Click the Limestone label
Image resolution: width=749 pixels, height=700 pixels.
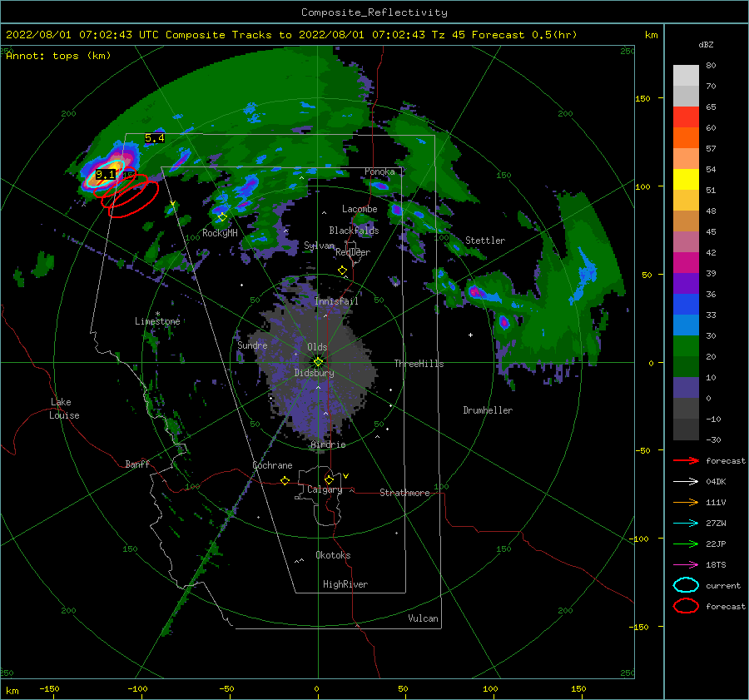[157, 321]
